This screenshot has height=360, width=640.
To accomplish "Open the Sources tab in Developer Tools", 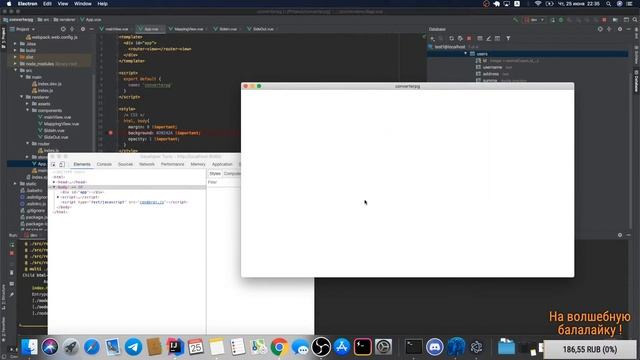I will tap(125, 164).
